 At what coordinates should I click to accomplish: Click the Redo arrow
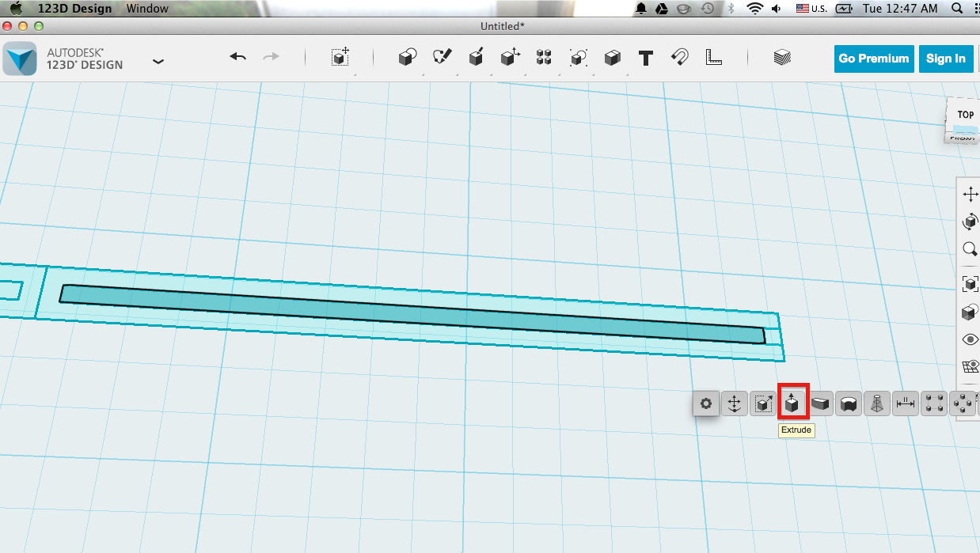pos(272,58)
